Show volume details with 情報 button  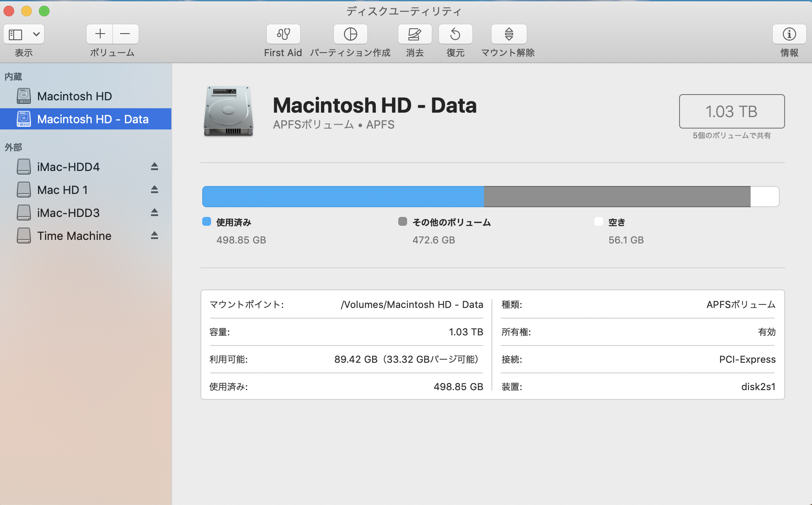[789, 34]
